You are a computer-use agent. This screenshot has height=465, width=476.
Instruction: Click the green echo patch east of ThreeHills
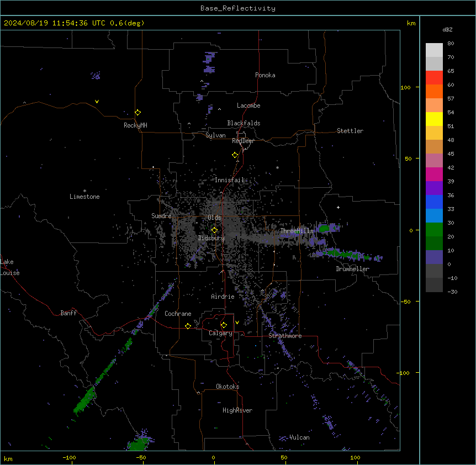click(x=324, y=228)
